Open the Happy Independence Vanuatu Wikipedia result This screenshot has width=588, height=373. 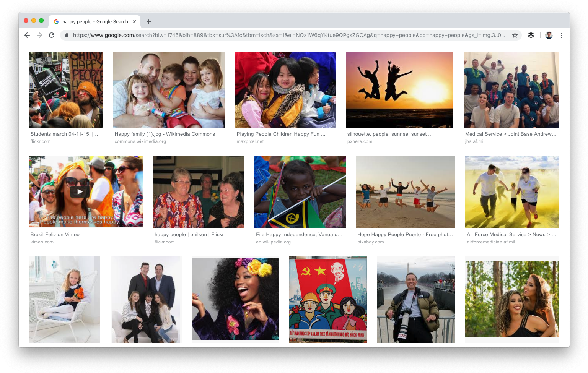[x=300, y=234]
